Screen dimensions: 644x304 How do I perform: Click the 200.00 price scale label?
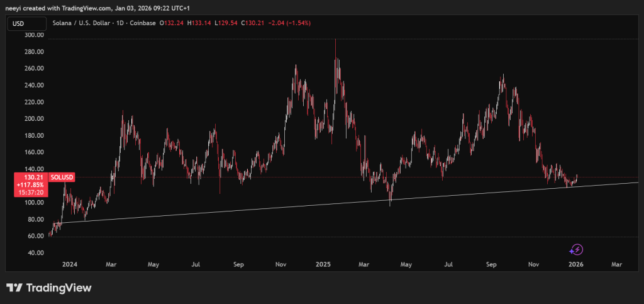pos(35,118)
